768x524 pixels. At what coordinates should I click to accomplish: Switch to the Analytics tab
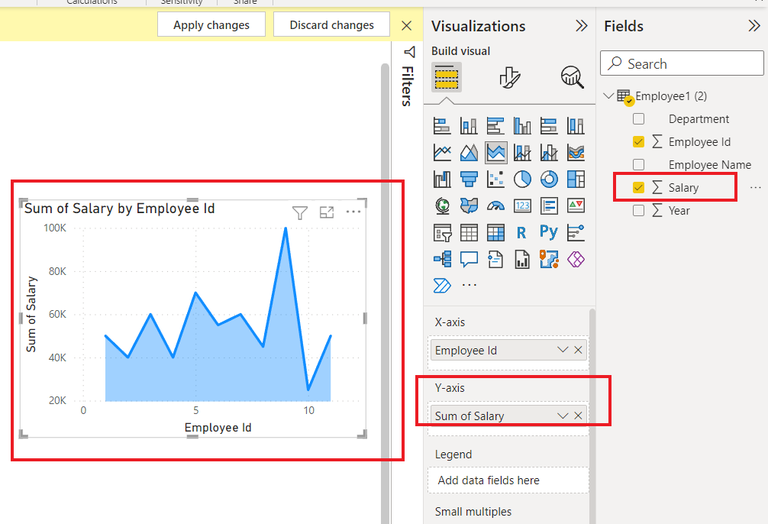pos(572,77)
